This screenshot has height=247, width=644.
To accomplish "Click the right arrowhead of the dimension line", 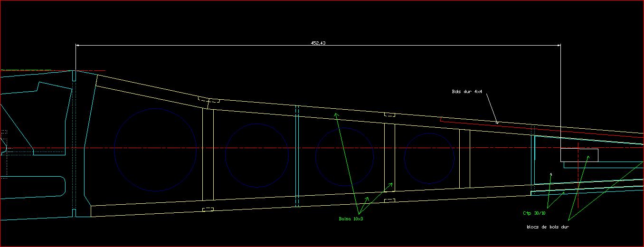I will [x=558, y=46].
